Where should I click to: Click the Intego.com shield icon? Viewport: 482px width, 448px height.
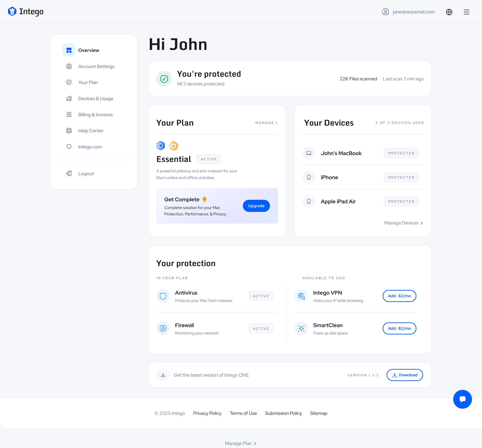pos(69,147)
